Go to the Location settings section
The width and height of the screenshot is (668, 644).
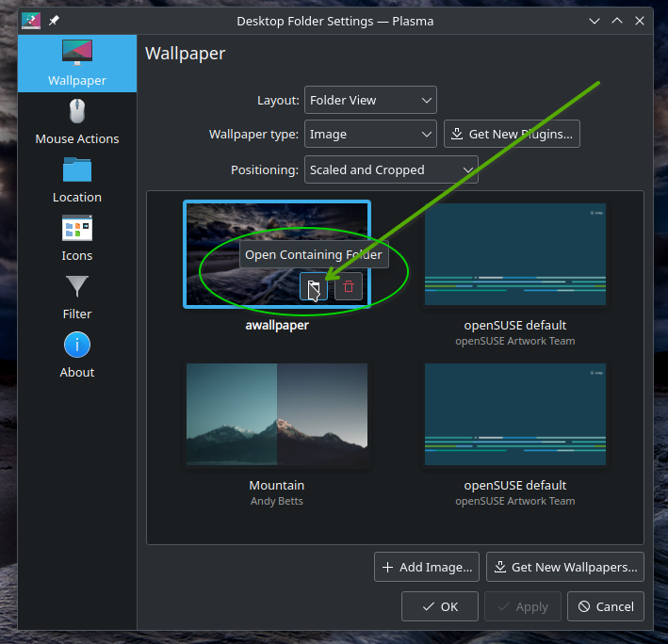[x=77, y=181]
